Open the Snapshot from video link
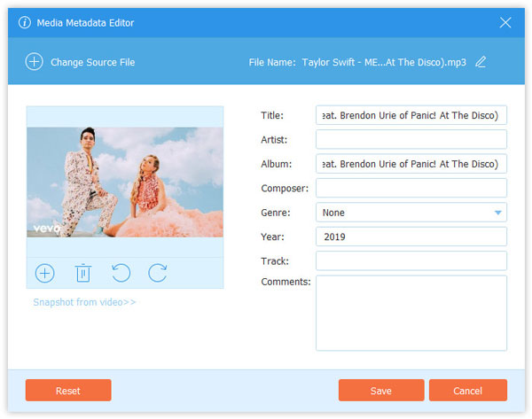The height and width of the screenshot is (419, 532). click(x=84, y=302)
